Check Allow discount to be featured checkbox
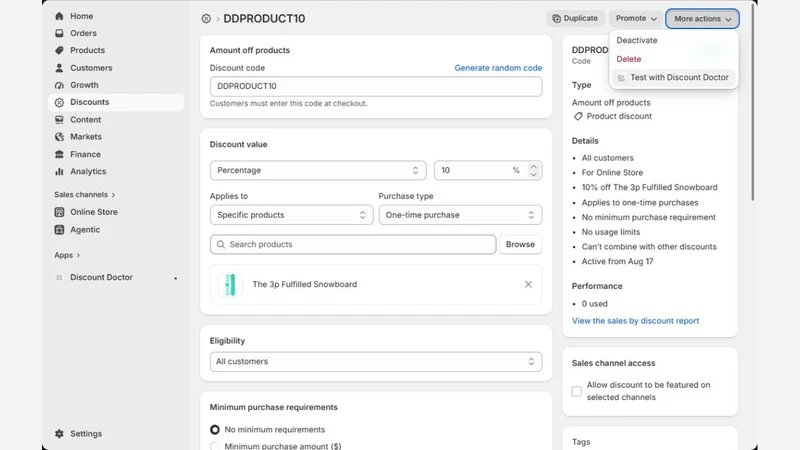Image resolution: width=800 pixels, height=450 pixels. pyautogui.click(x=577, y=391)
